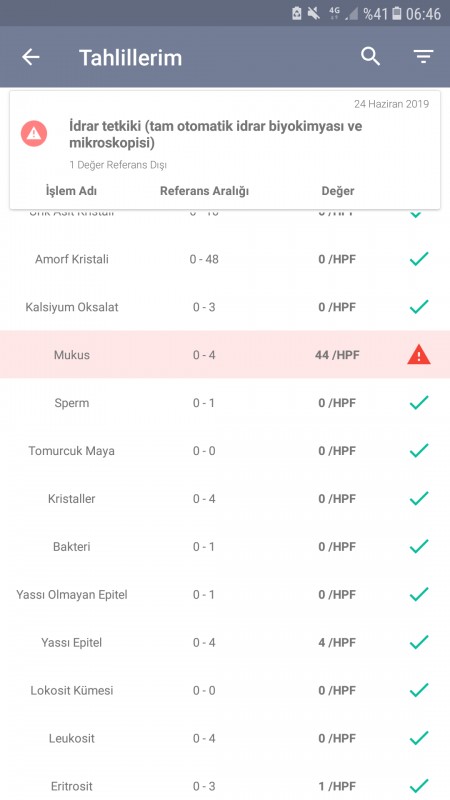Screen dimensions: 450x800
Task: Tap the checkmark beside Bakteri
Action: (419, 546)
